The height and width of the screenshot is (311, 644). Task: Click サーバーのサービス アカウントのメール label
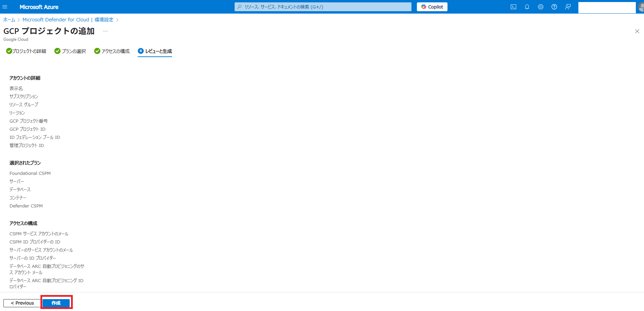(41, 250)
